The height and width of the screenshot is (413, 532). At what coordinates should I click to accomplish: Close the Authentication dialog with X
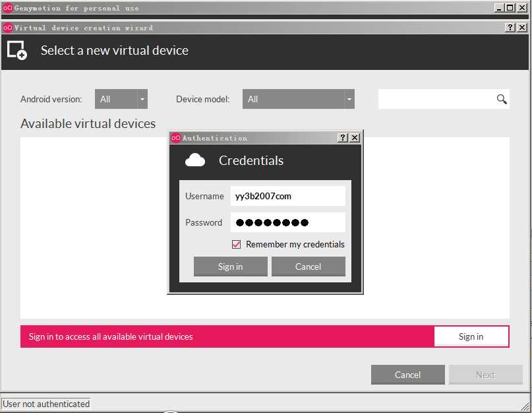[x=355, y=137]
